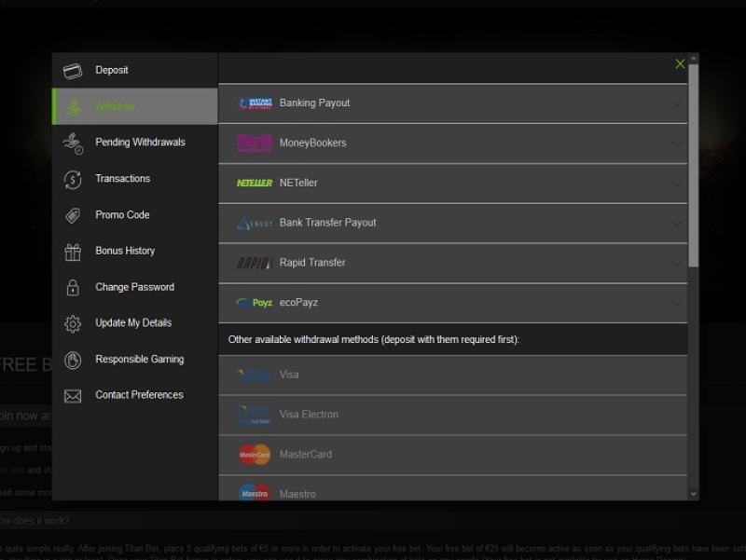Open the Deposit menu item
Screen dimensions: 746x560
pos(135,71)
